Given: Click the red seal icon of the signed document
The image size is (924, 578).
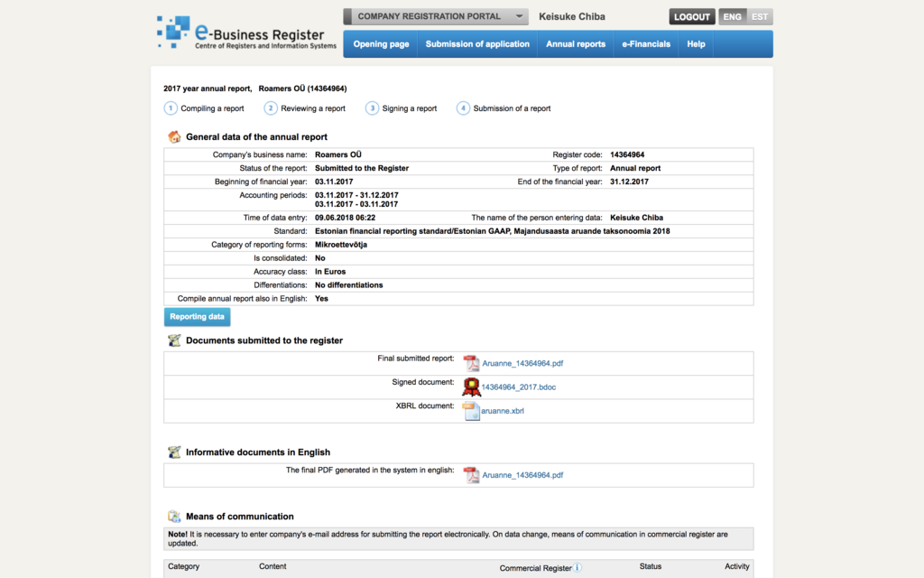Looking at the screenshot, I should 471,387.
